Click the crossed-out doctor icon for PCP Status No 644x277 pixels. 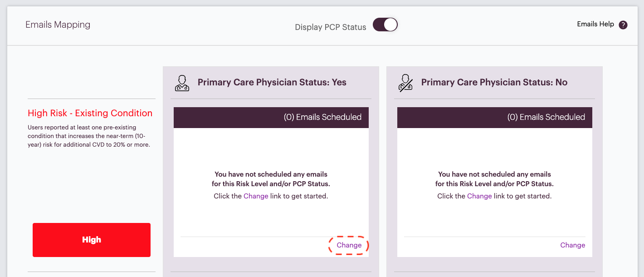tap(405, 83)
